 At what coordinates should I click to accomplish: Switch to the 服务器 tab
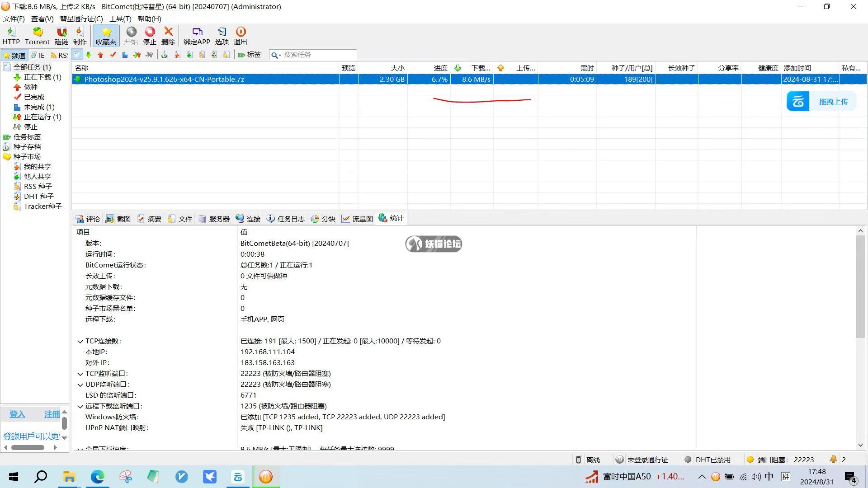[214, 219]
